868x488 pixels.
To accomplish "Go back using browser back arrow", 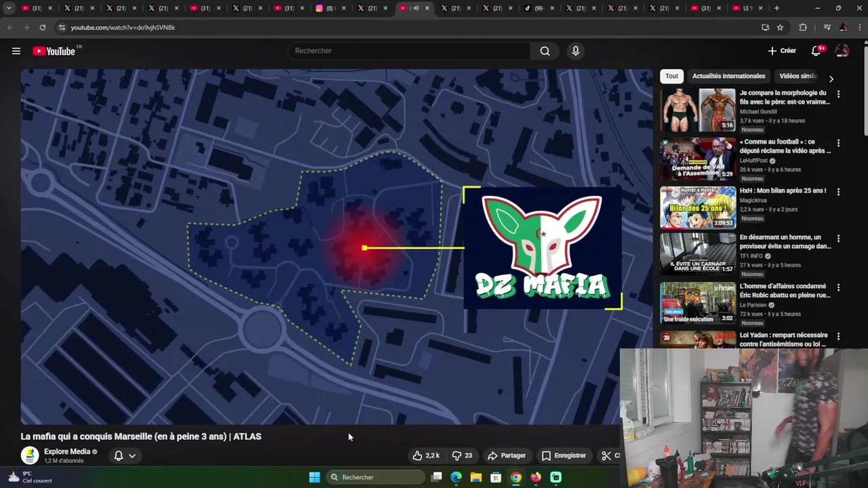I will tap(9, 27).
